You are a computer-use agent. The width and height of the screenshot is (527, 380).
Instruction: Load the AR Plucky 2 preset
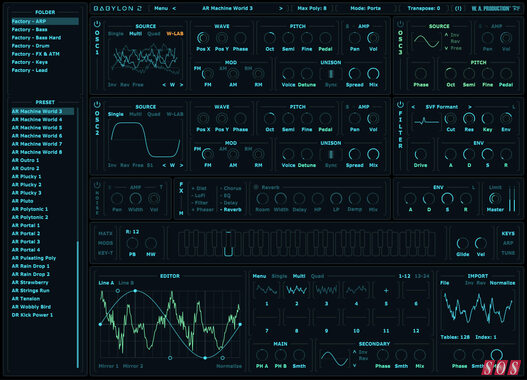tap(27, 185)
